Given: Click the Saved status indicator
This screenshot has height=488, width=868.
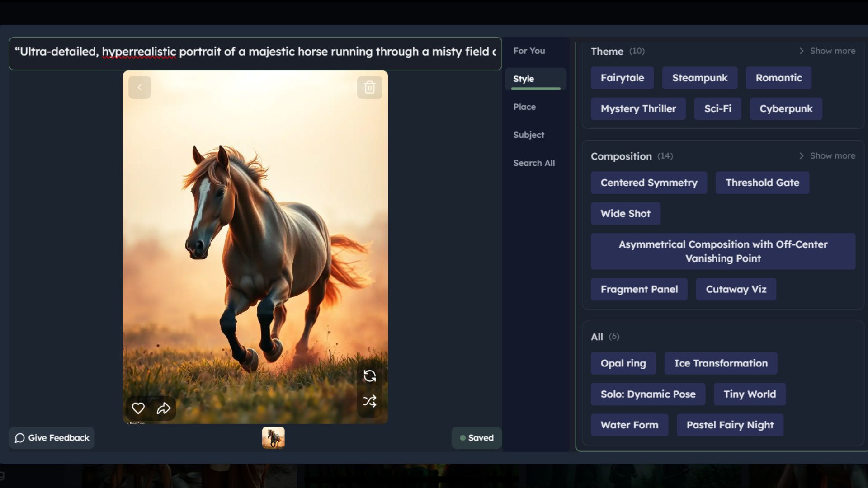Looking at the screenshot, I should (x=476, y=438).
